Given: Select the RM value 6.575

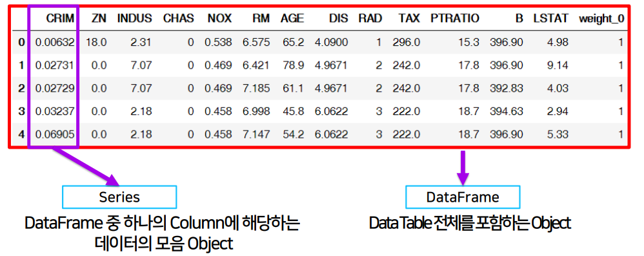Looking at the screenshot, I should tap(256, 42).
